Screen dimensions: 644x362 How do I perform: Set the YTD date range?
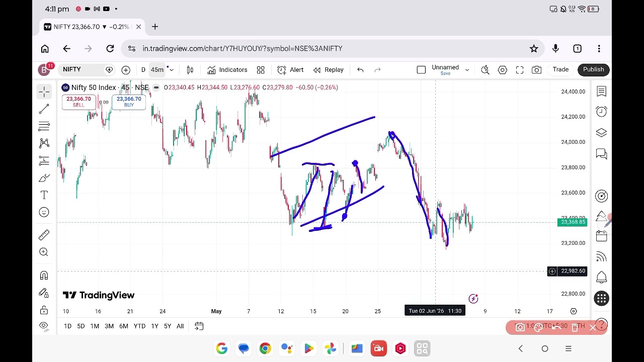[x=139, y=326]
